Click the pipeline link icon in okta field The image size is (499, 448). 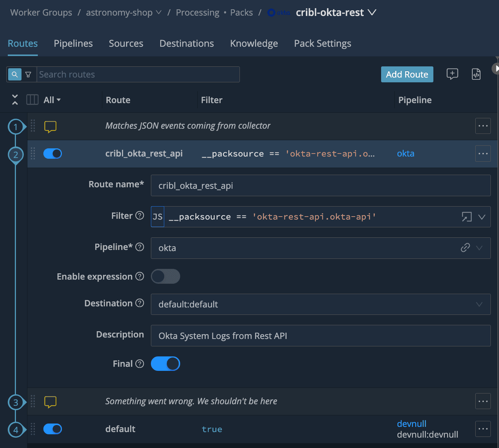coord(465,248)
